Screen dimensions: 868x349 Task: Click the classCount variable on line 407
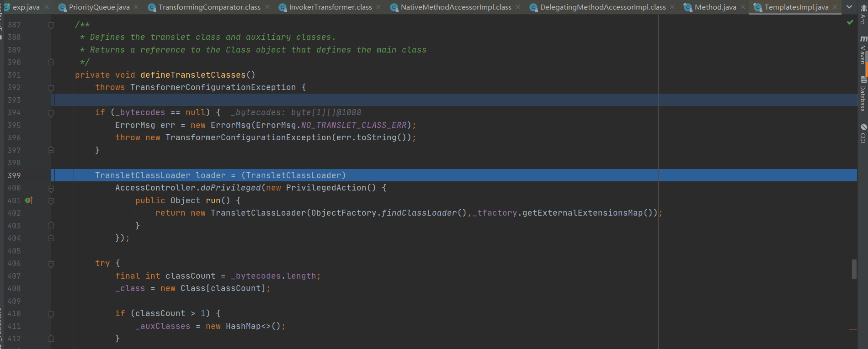coord(190,276)
